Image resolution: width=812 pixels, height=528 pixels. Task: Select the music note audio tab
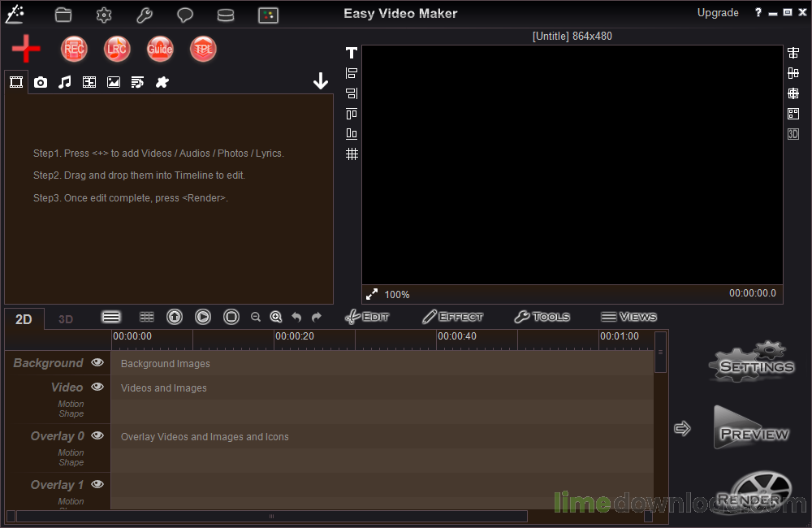64,81
